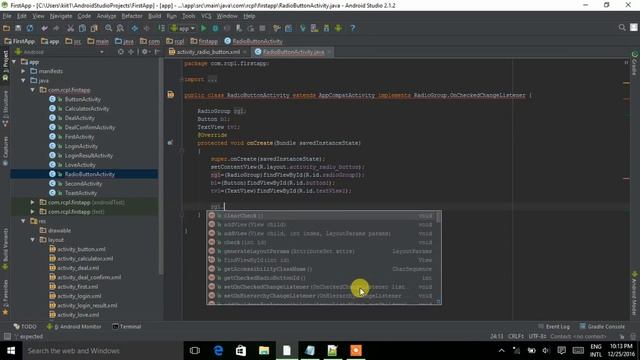Click Scroll from Source icon in project panel
640x360 pixels.
tap(121, 52)
